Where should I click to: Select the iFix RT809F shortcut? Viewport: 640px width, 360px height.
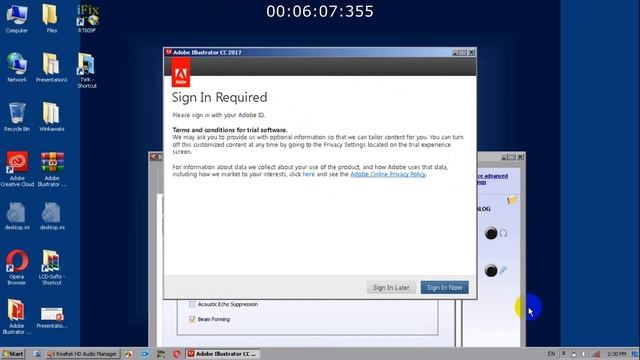click(x=87, y=19)
